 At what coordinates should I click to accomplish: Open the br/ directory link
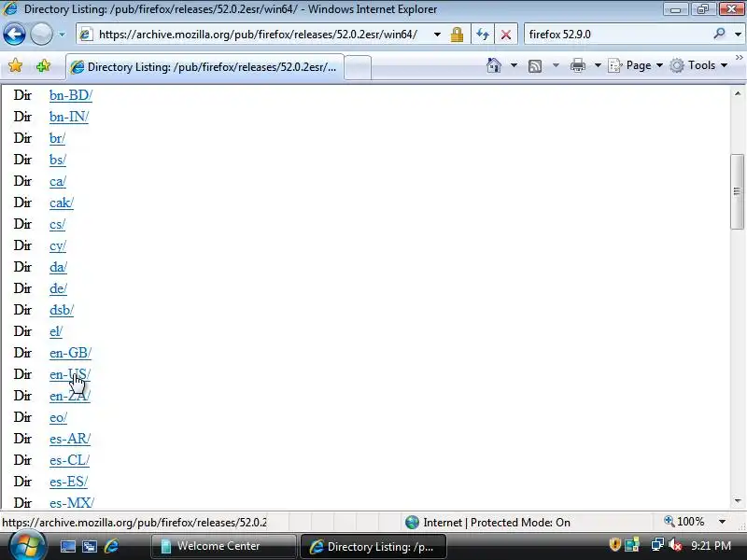pyautogui.click(x=57, y=138)
